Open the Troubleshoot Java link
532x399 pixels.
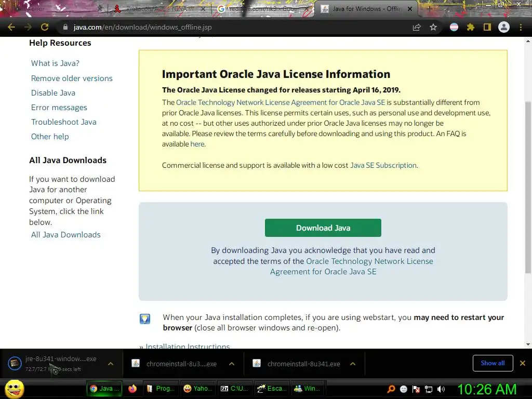point(64,122)
